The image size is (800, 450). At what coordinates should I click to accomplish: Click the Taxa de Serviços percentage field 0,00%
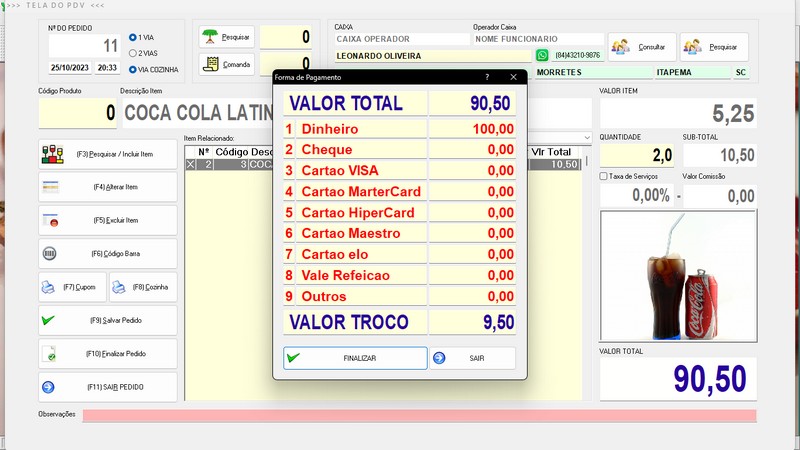pyautogui.click(x=636, y=195)
